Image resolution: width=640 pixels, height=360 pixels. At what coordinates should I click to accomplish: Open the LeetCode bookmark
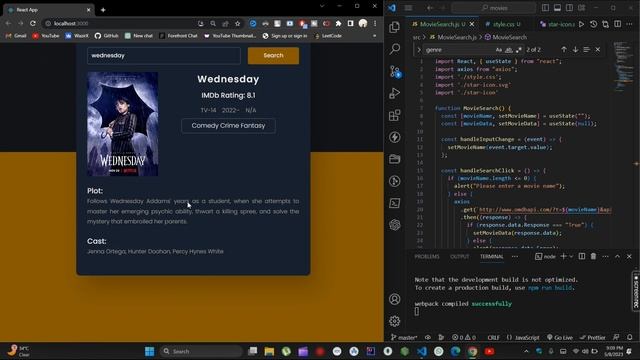pyautogui.click(x=328, y=36)
